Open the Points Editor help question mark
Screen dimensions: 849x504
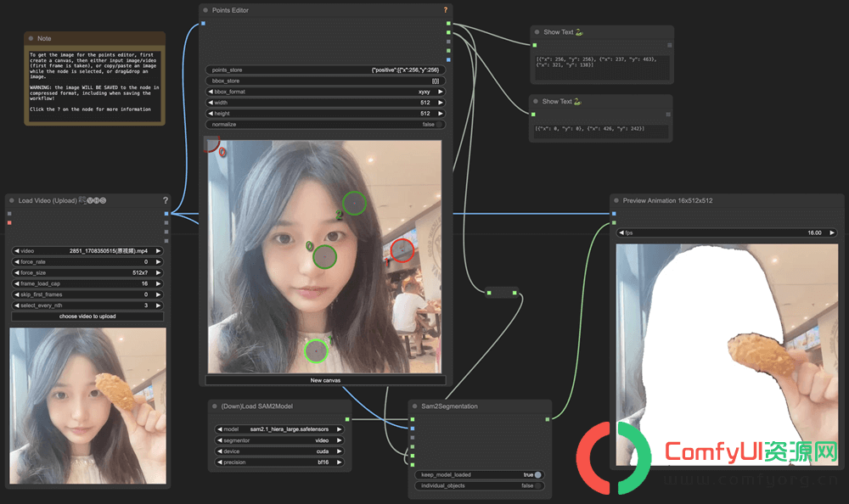(446, 9)
